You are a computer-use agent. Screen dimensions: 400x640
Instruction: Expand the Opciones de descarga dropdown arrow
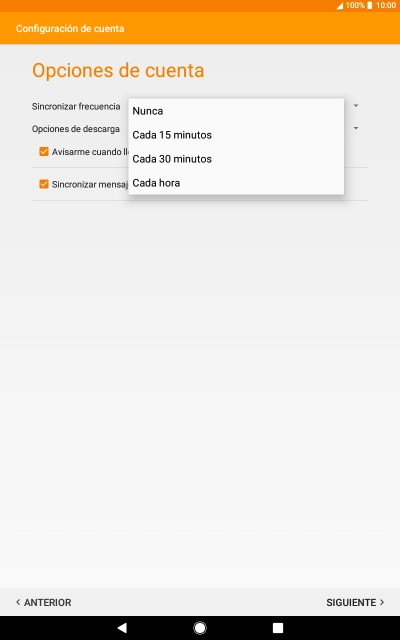click(356, 129)
